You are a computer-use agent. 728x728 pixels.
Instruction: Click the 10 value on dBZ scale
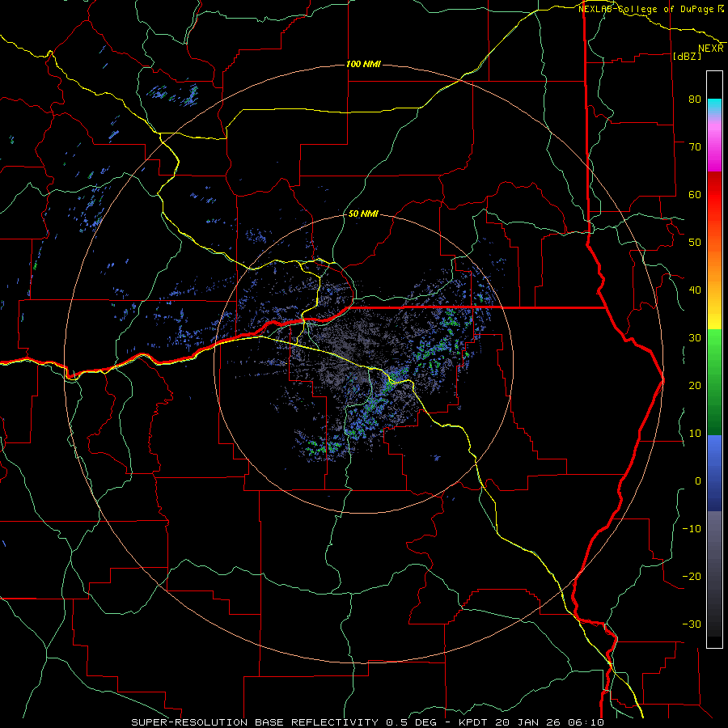point(695,434)
